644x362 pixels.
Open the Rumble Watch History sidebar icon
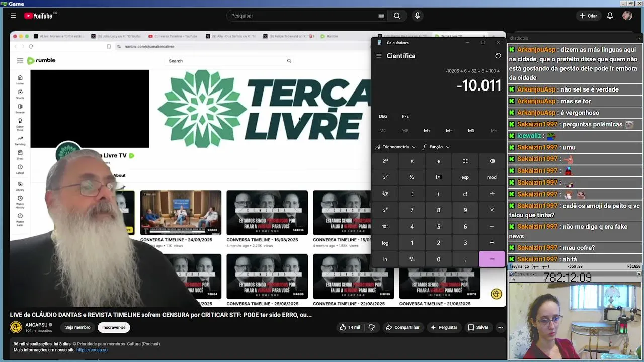(20, 202)
